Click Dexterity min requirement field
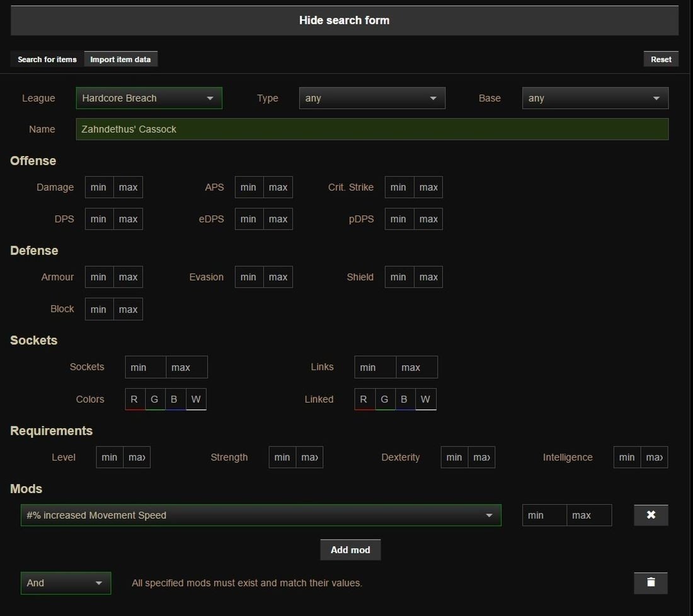The height and width of the screenshot is (616, 693). pyautogui.click(x=454, y=457)
